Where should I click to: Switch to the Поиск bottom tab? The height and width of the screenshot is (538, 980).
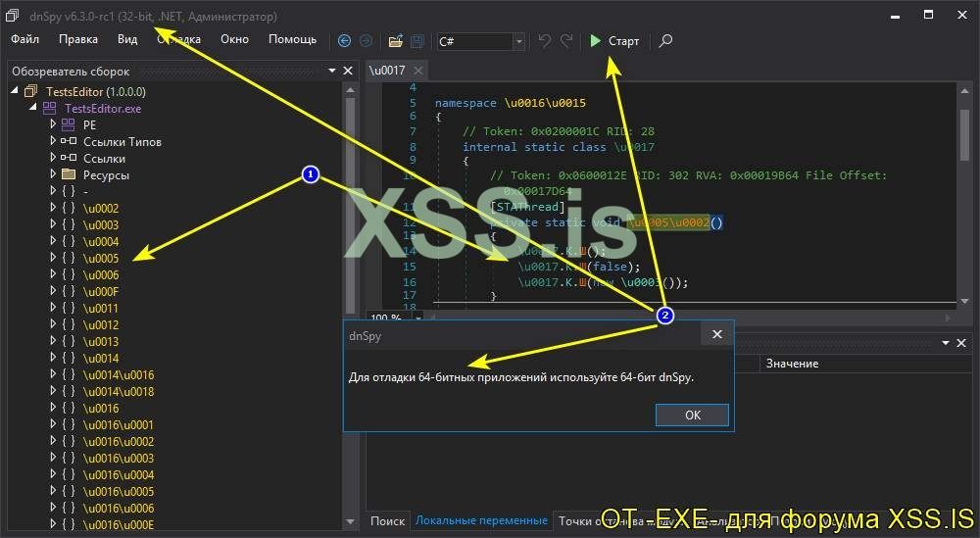point(387,520)
